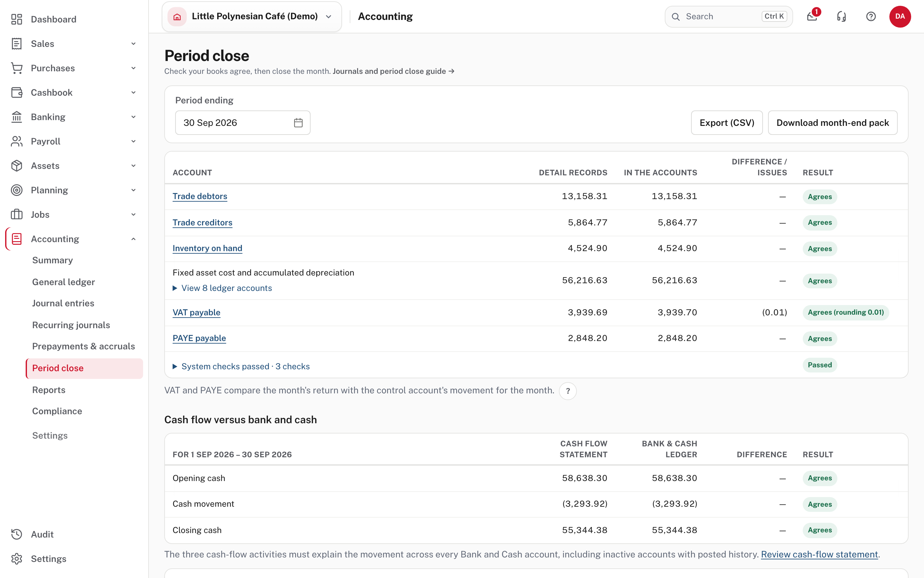This screenshot has height=578, width=924.
Task: Click the Banking building icon
Action: (16, 117)
